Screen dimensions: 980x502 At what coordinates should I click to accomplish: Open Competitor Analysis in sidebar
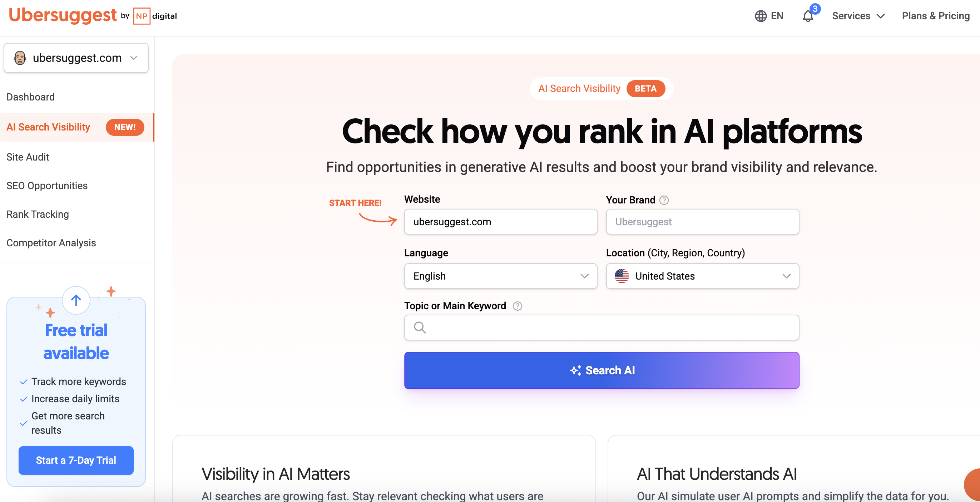click(51, 243)
